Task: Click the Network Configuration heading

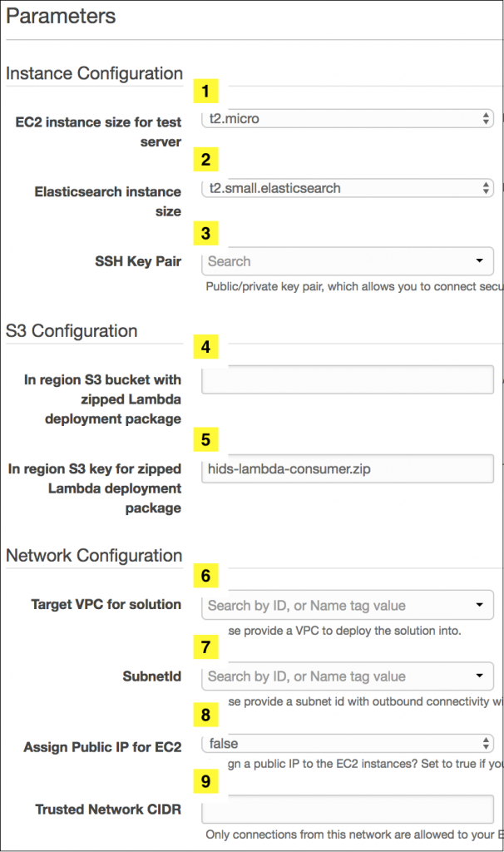Action: coord(94,556)
